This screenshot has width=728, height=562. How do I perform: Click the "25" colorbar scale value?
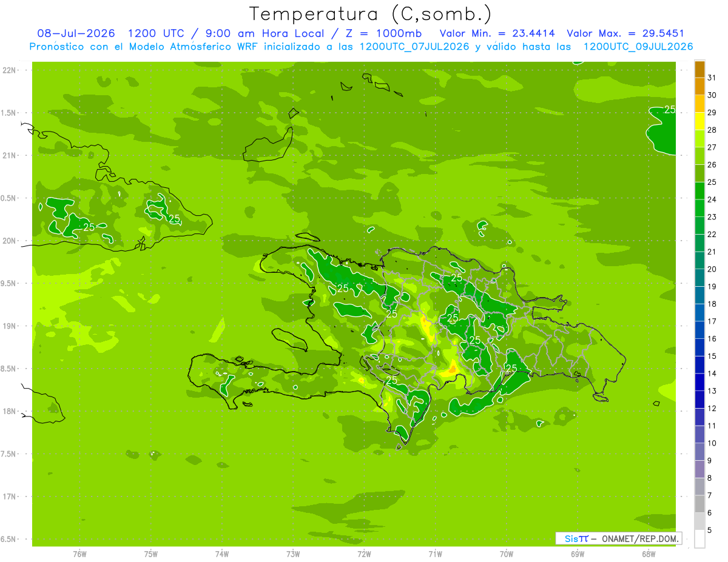(712, 182)
